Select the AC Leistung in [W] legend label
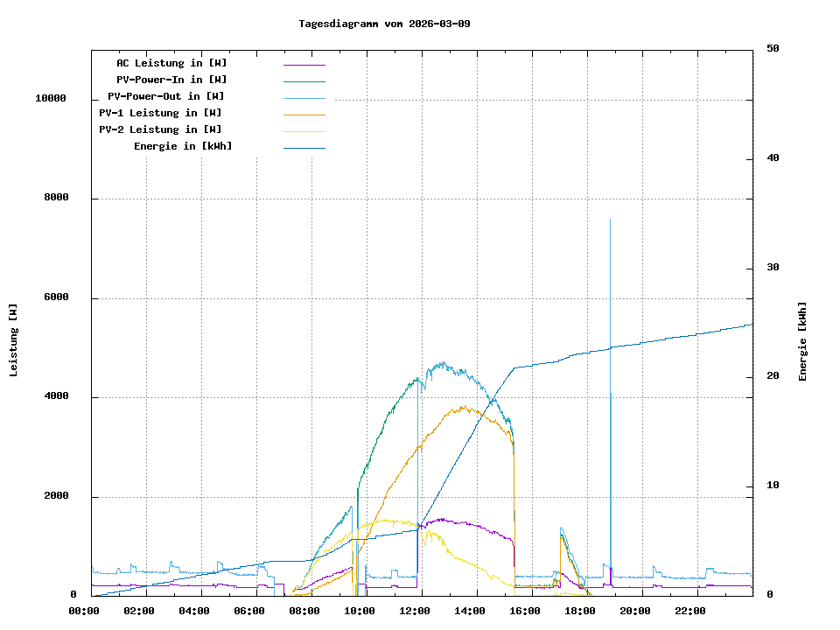 (171, 63)
